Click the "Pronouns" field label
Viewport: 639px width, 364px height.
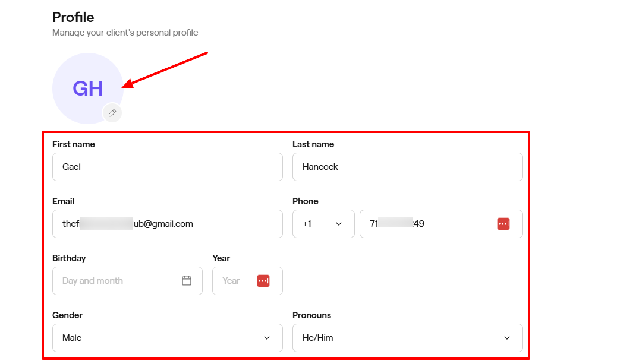pos(311,315)
